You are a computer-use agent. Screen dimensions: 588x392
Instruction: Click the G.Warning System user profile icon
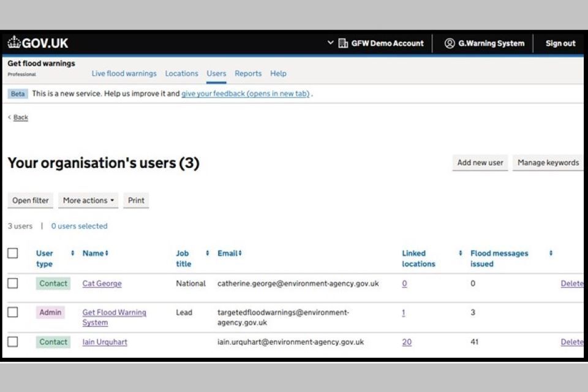[x=450, y=43]
